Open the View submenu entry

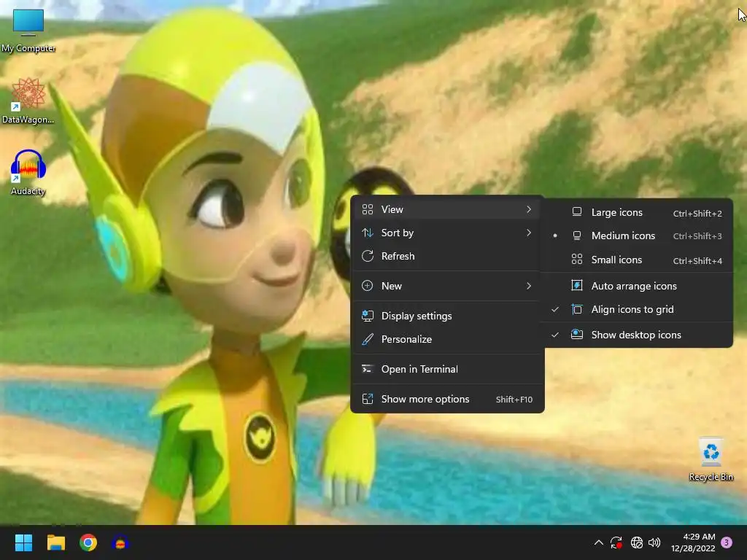(447, 209)
